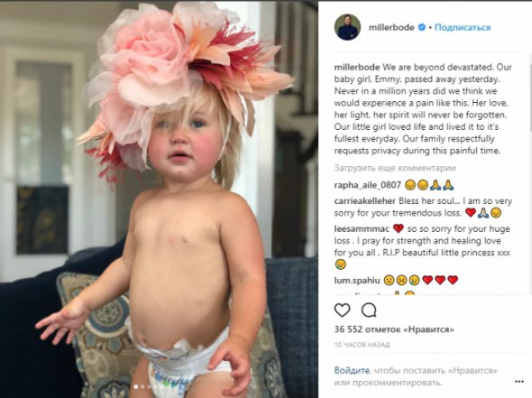Open the three-dots more options menu
Screen dimensions: 532x398
(519, 382)
